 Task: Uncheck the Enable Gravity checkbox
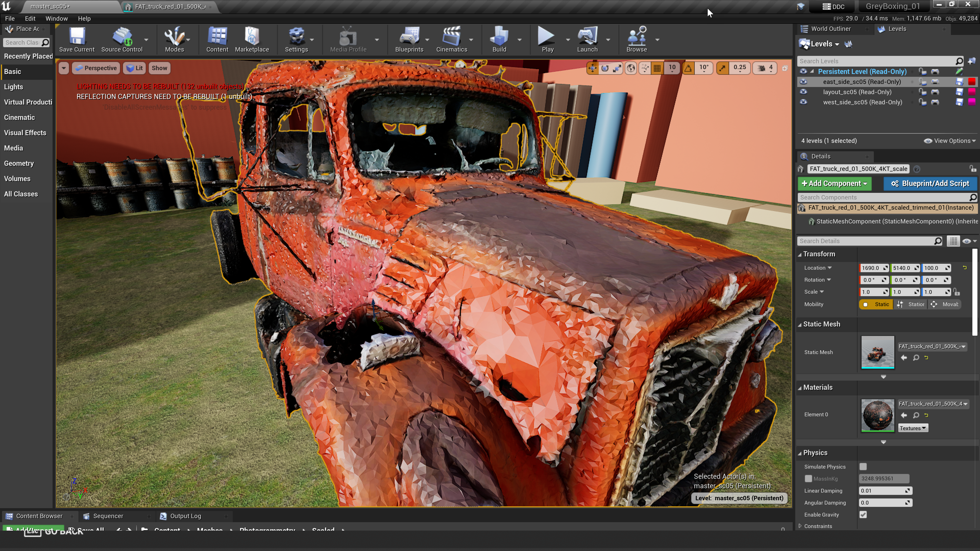863,515
